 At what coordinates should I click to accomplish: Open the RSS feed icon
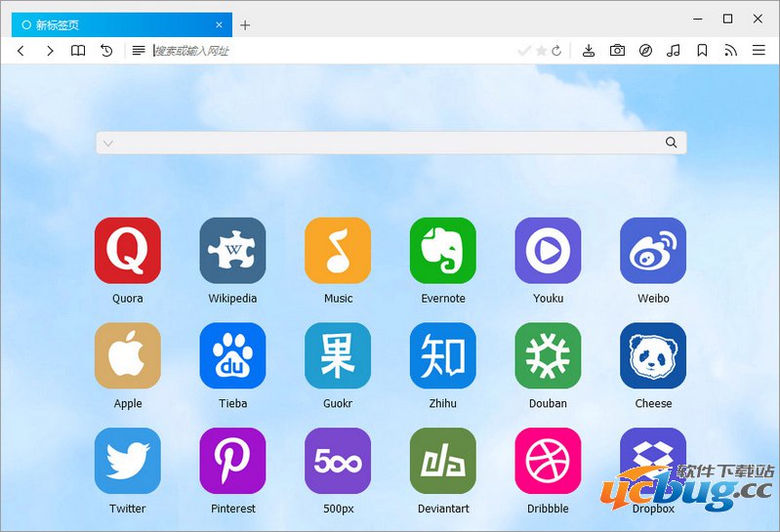(730, 50)
